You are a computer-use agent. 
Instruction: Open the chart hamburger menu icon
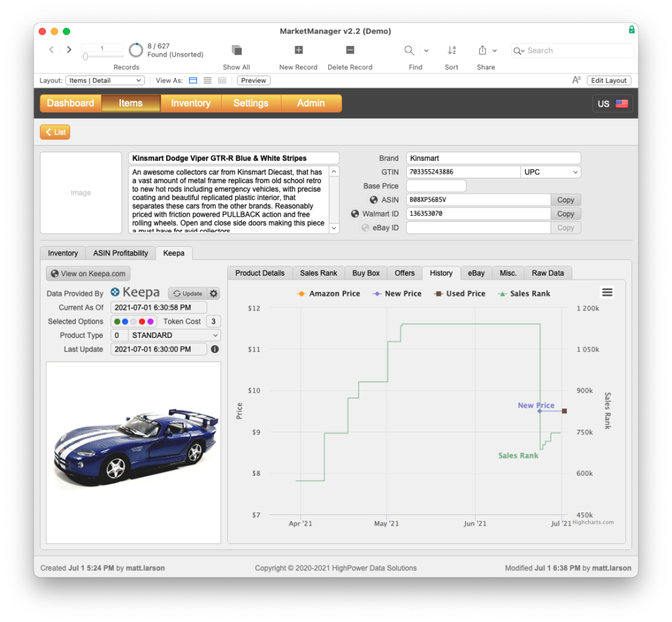click(607, 293)
